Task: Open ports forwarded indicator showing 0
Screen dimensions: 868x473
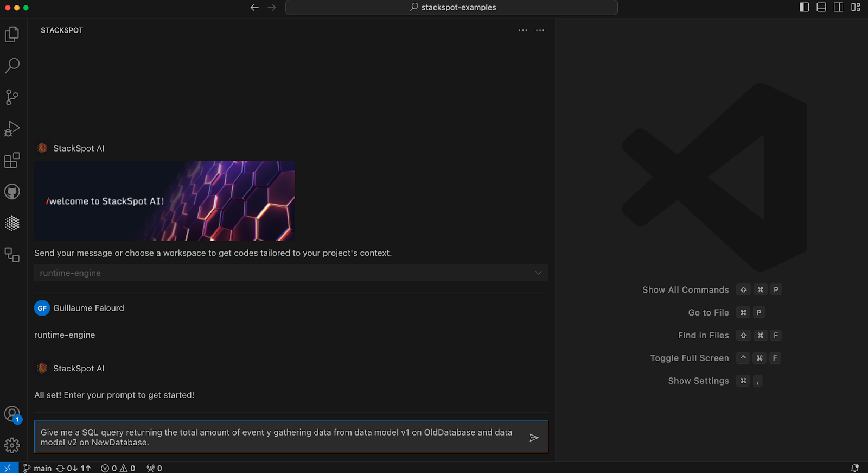Action: pyautogui.click(x=154, y=468)
